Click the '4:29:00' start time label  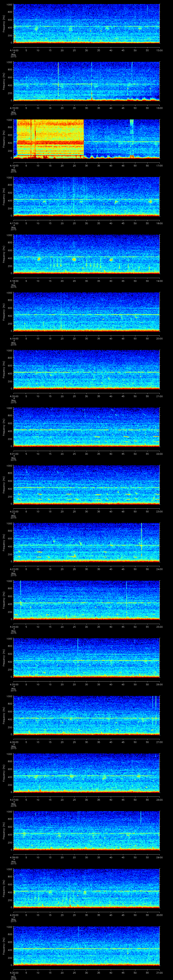pyautogui.click(x=14, y=915)
